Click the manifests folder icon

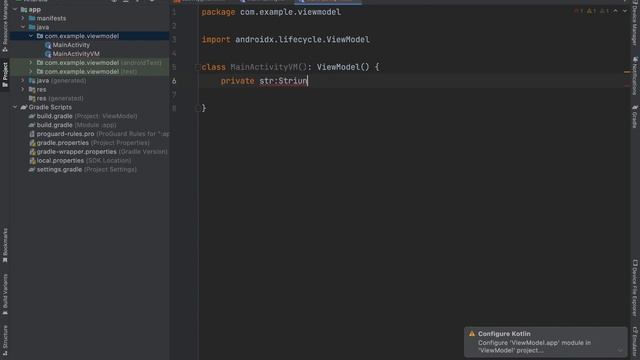click(x=32, y=18)
